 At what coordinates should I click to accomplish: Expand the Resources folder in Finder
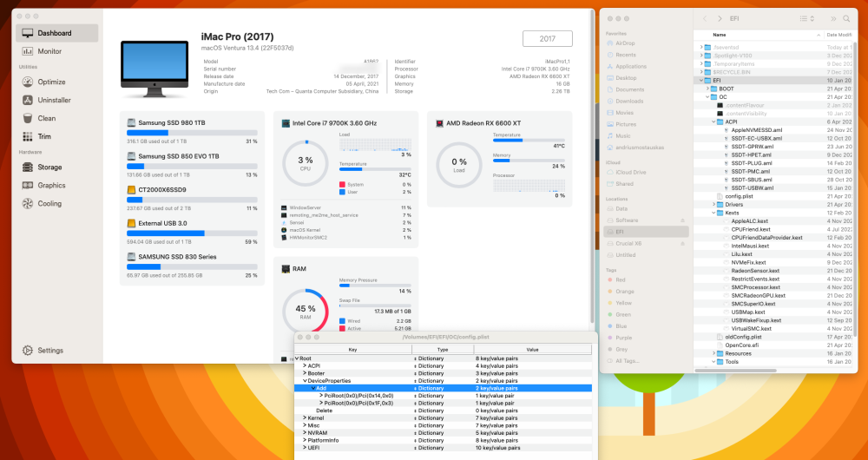(713, 354)
